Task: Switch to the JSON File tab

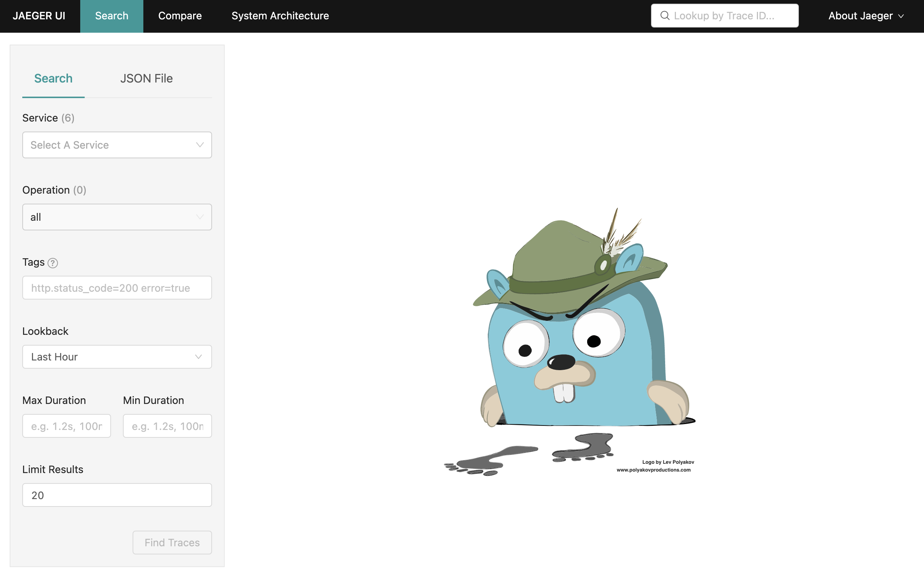Action: (146, 78)
